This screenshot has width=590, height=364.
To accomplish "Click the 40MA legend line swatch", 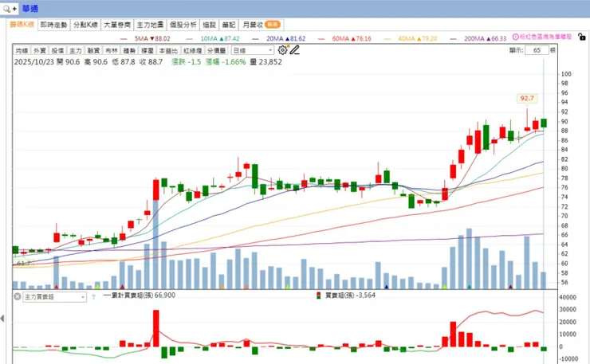I will pos(387,39).
